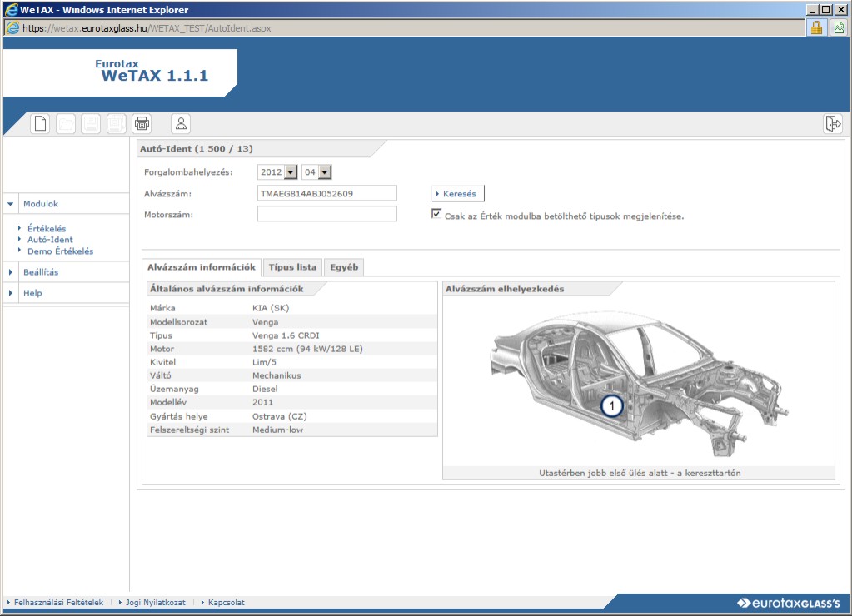
Task: Click the empty Motorszám input field
Action: pyautogui.click(x=327, y=214)
